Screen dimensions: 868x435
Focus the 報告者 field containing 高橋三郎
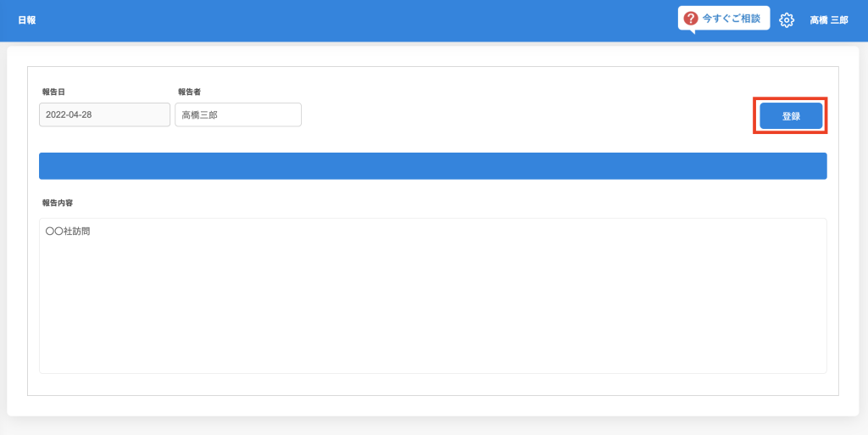click(238, 114)
